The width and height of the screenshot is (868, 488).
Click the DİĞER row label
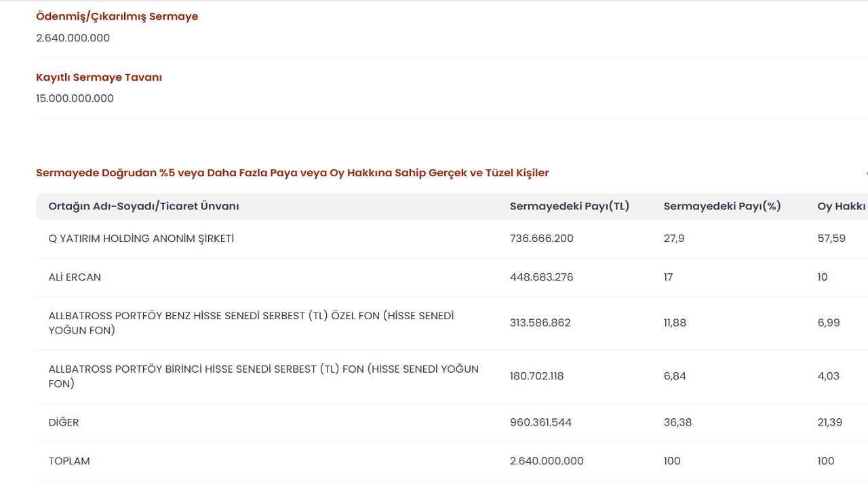click(x=64, y=422)
